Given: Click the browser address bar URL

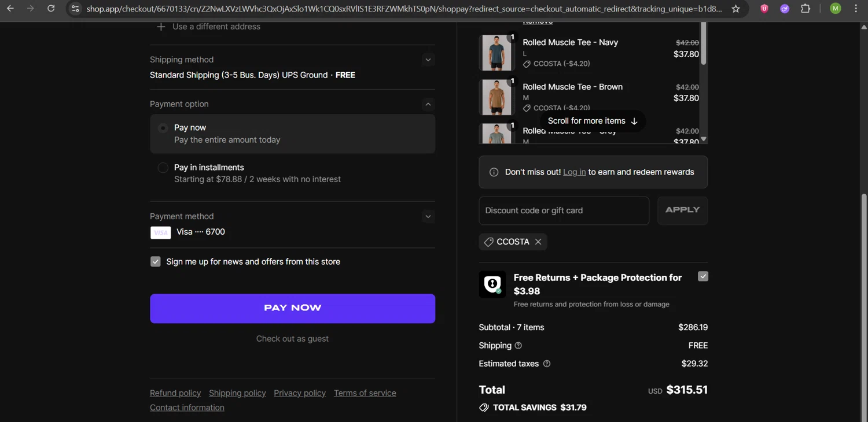Looking at the screenshot, I should tap(404, 9).
